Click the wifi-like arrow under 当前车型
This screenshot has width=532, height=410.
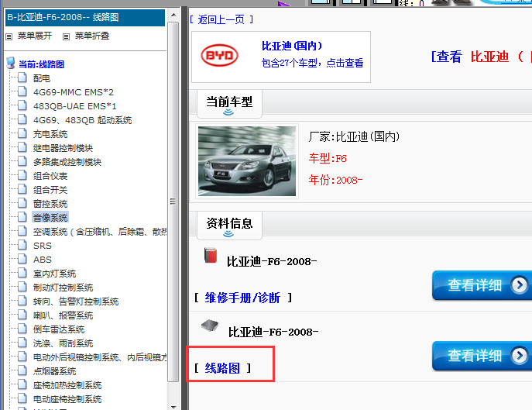coord(228,112)
